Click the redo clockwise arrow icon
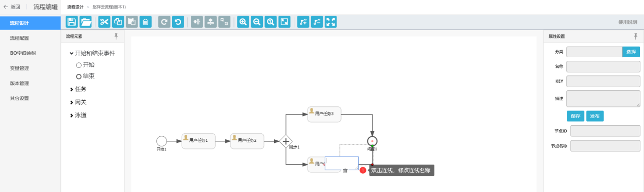The width and height of the screenshot is (644, 192). coord(164,22)
